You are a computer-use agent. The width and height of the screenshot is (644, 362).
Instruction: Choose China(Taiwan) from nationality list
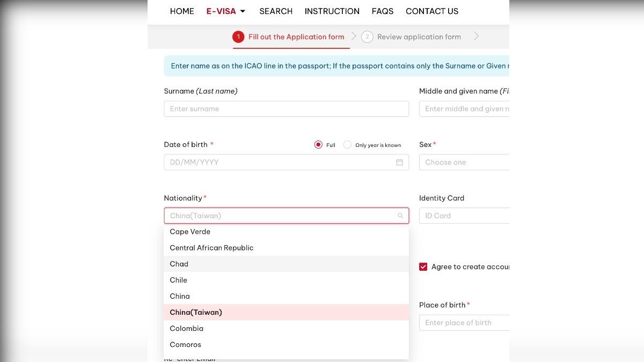point(196,312)
